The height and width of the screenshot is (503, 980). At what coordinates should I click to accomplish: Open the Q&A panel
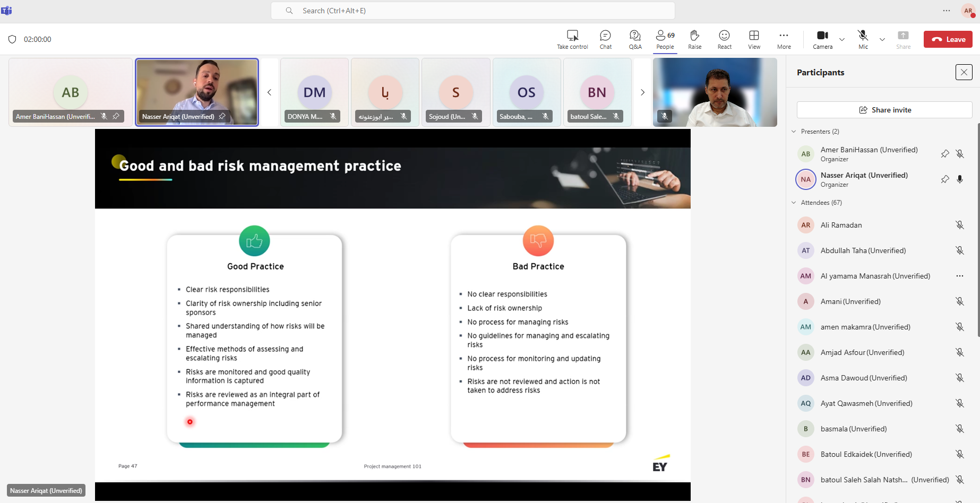click(x=635, y=39)
